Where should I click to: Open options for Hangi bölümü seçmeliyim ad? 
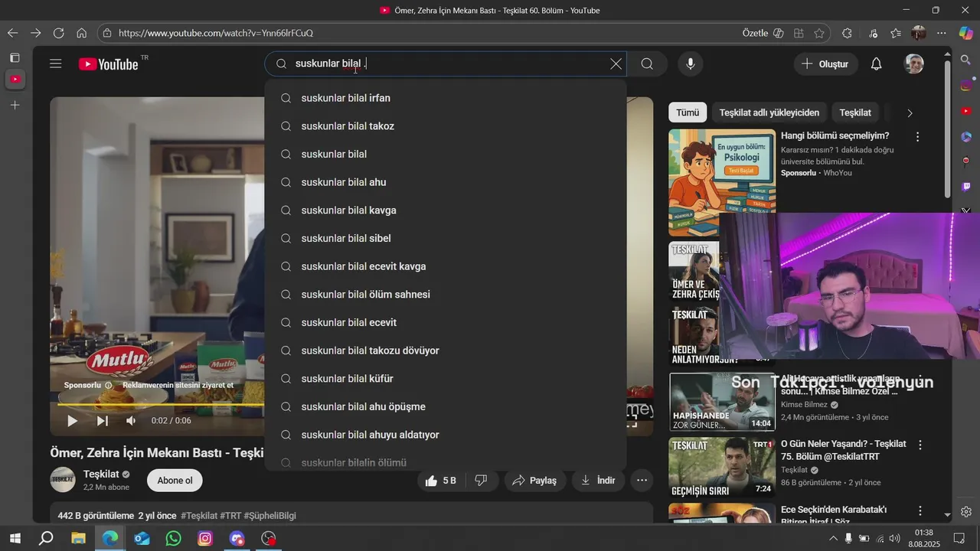(917, 136)
